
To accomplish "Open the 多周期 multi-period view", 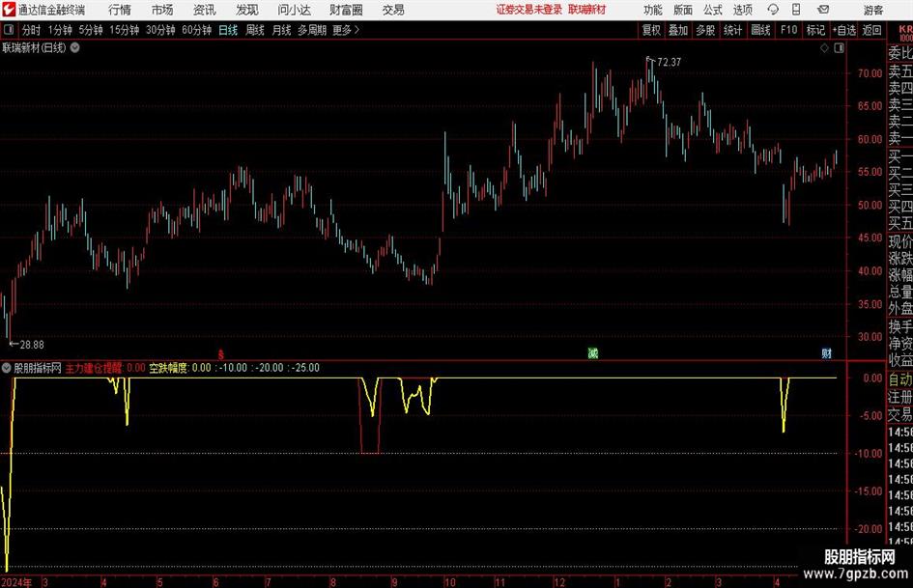I will click(x=312, y=30).
